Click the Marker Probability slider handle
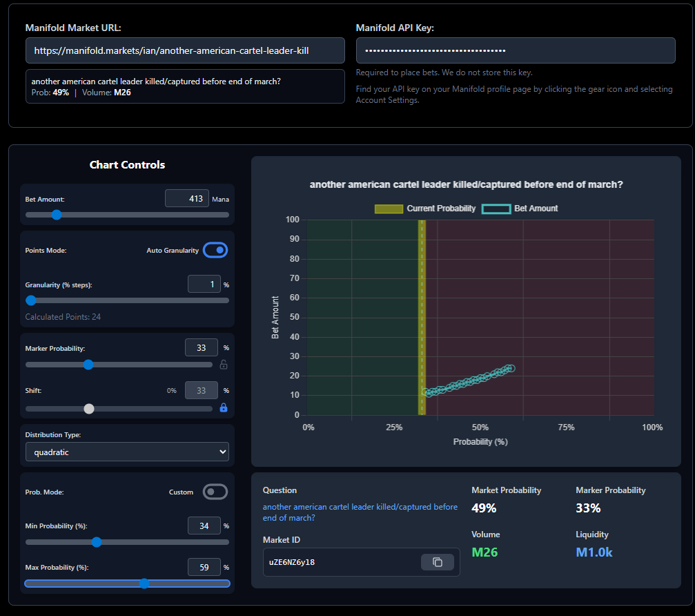695x616 pixels. point(88,365)
